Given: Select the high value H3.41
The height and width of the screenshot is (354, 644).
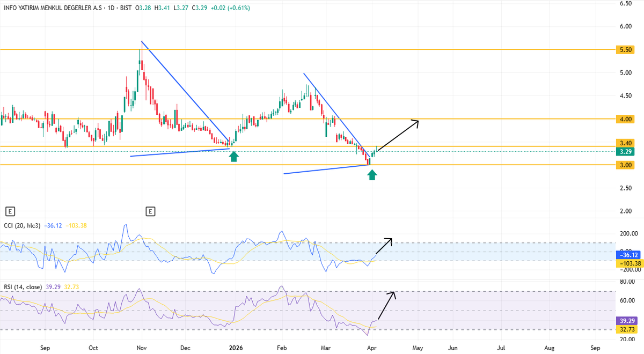Looking at the screenshot, I should [x=162, y=8].
